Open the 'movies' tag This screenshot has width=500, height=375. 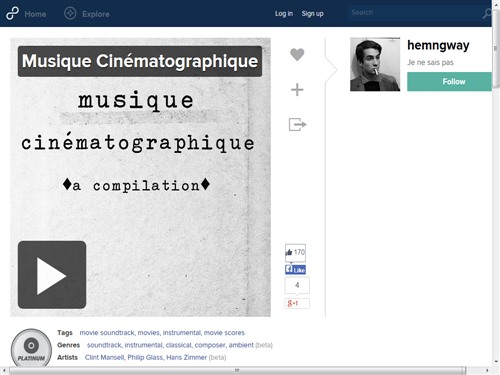[x=149, y=333]
